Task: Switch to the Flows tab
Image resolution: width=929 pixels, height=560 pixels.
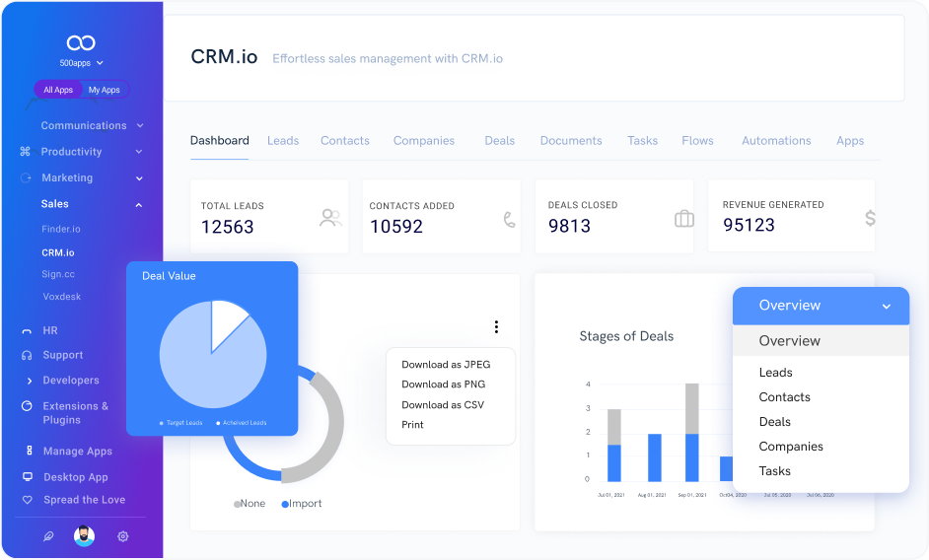Action: [697, 140]
